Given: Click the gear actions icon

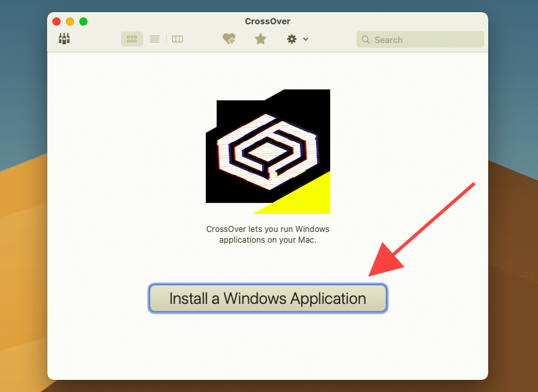Looking at the screenshot, I should point(291,39).
